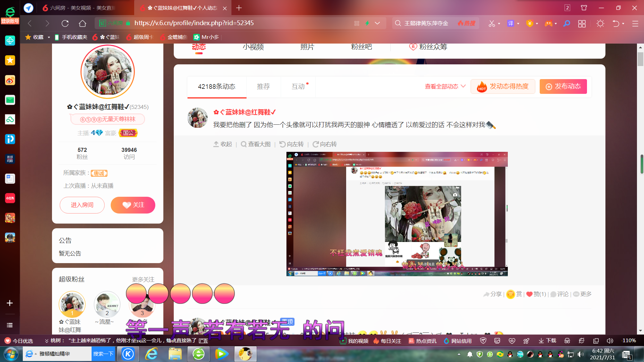Open the Weibo sidebar icon
The height and width of the screenshot is (362, 644).
tap(10, 80)
